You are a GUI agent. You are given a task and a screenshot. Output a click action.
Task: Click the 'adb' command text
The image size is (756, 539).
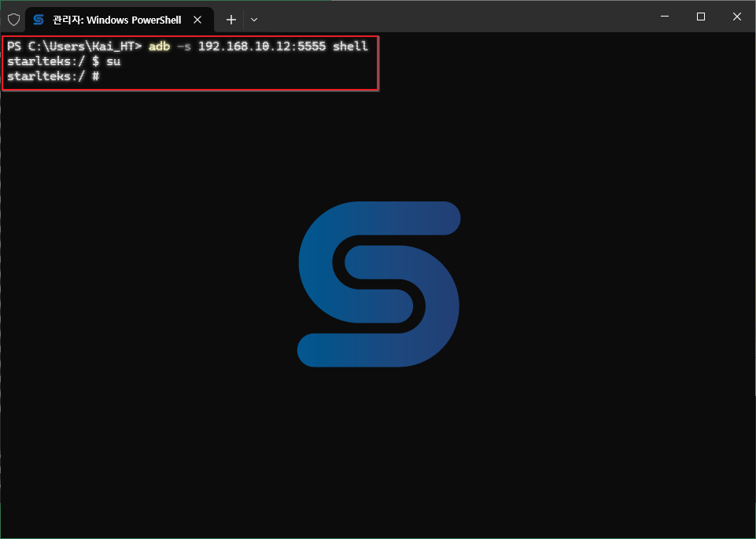pos(159,46)
